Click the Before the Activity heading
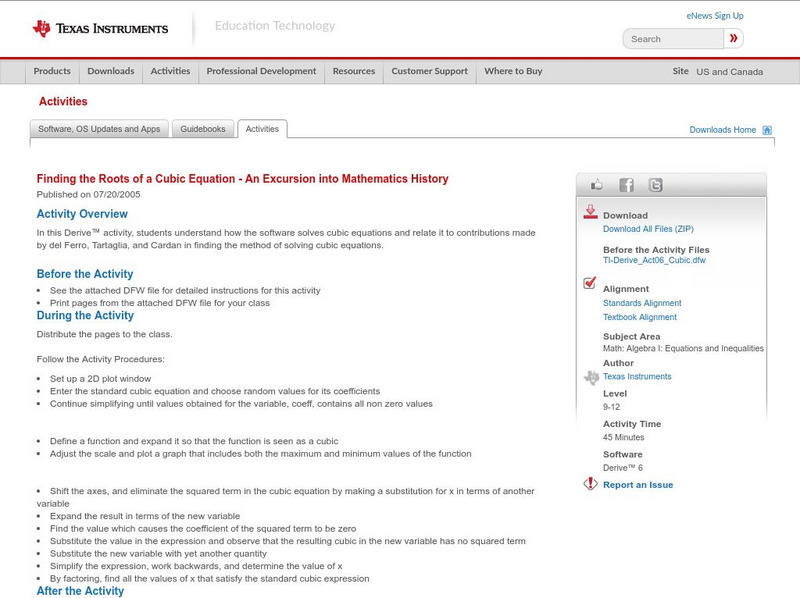This screenshot has width=800, height=598. [x=85, y=274]
